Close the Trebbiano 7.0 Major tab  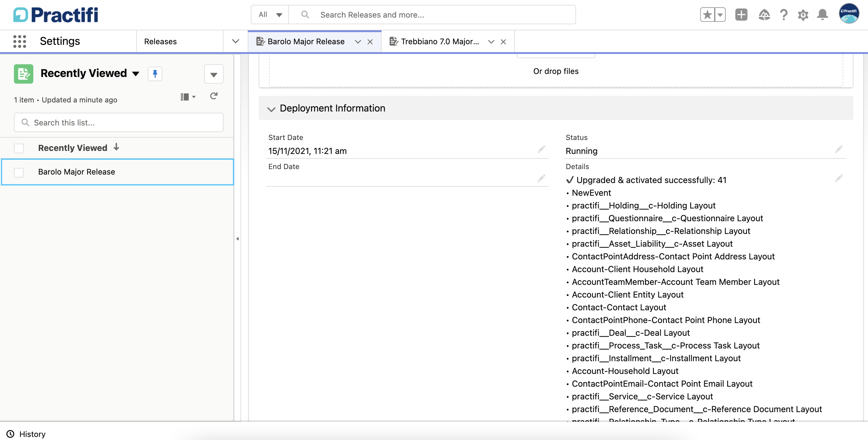click(503, 42)
